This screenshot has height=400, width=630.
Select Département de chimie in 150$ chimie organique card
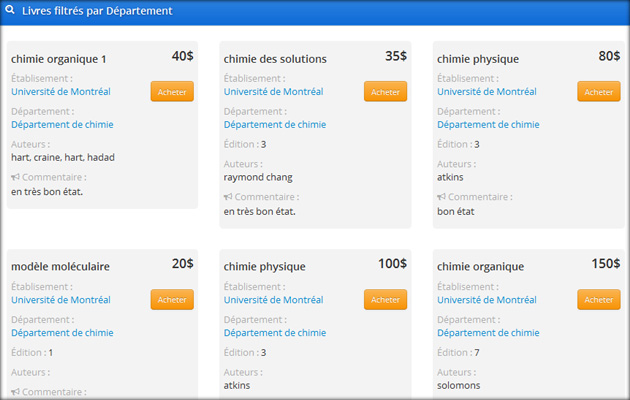[x=488, y=333]
